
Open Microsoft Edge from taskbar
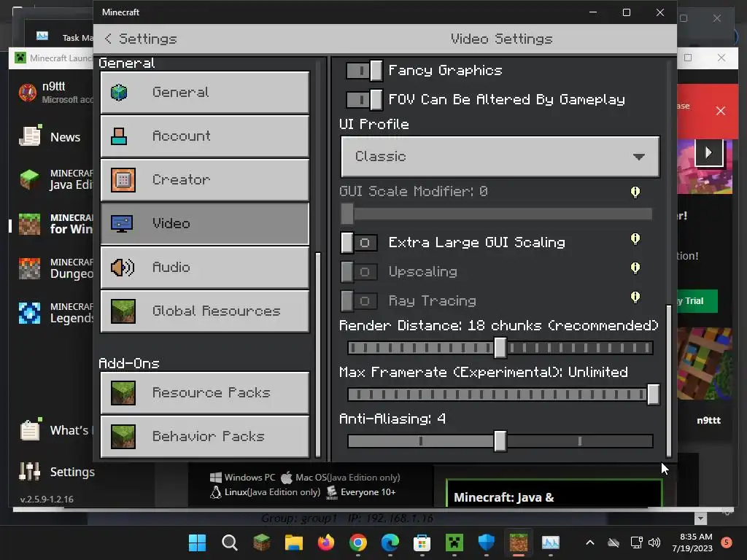click(x=390, y=542)
